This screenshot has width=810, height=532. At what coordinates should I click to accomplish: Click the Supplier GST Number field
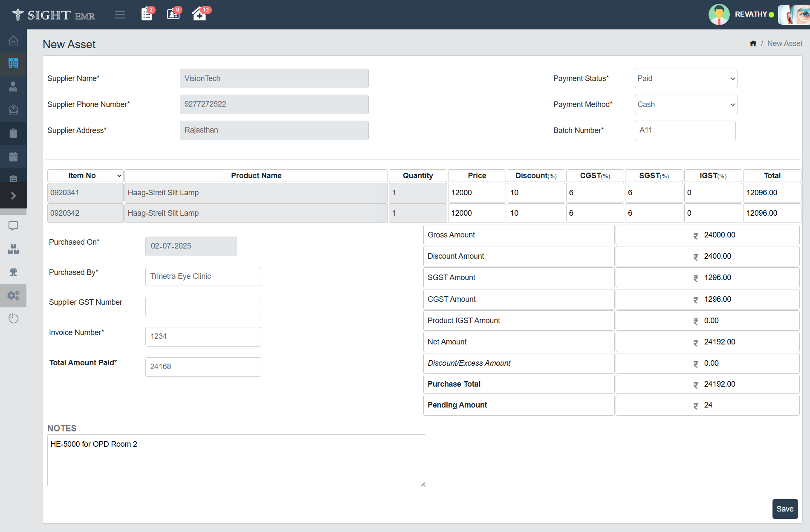[x=203, y=306]
